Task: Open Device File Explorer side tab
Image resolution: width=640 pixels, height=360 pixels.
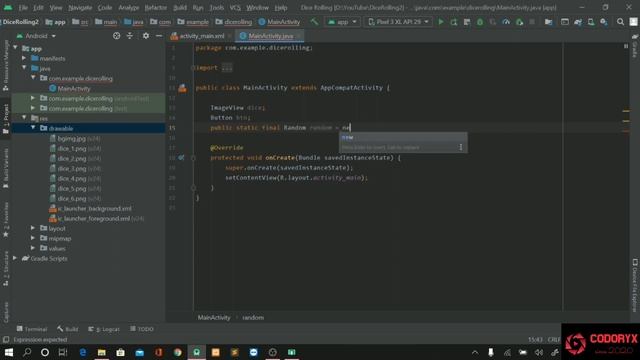Action: 635,285
